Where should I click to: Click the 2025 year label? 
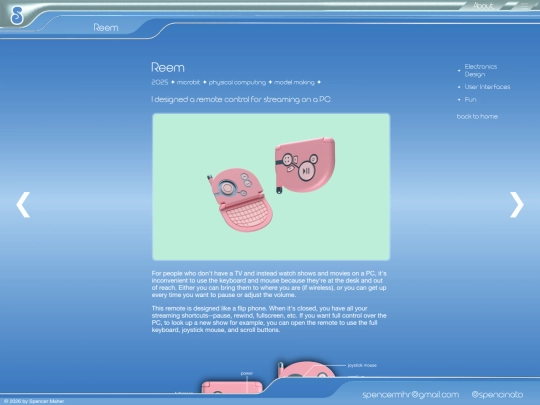coord(160,82)
